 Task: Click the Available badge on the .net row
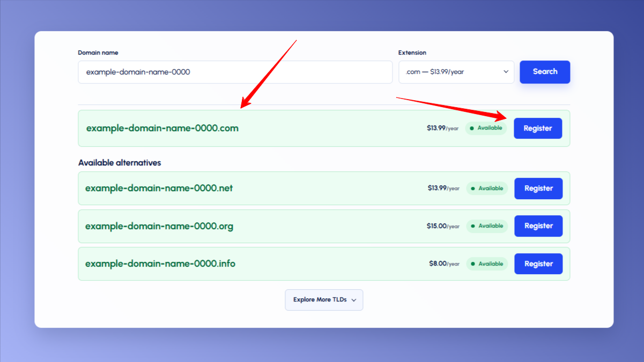tap(487, 188)
